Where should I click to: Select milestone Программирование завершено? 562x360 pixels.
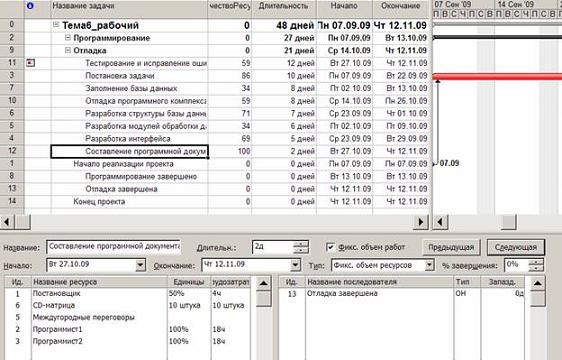pos(141,176)
